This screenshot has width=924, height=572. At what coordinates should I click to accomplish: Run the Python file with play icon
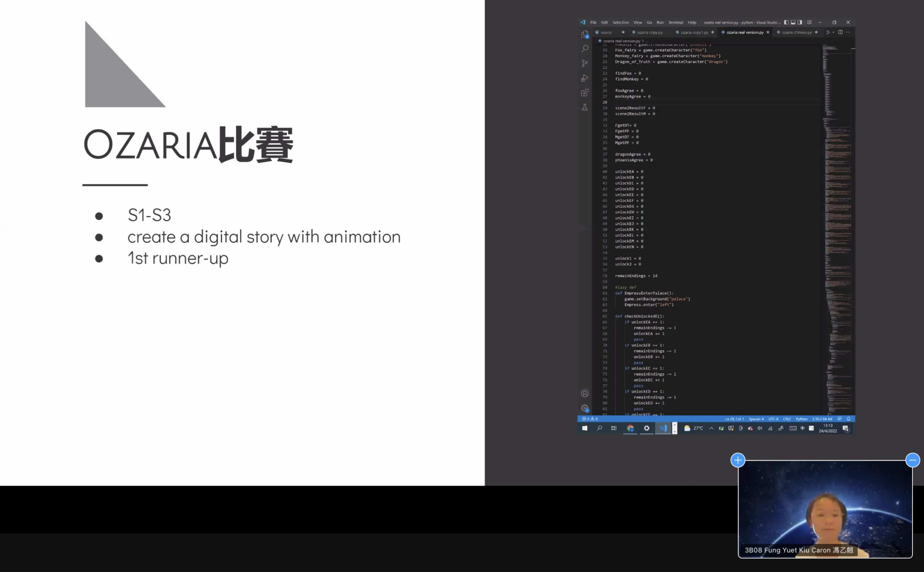828,32
